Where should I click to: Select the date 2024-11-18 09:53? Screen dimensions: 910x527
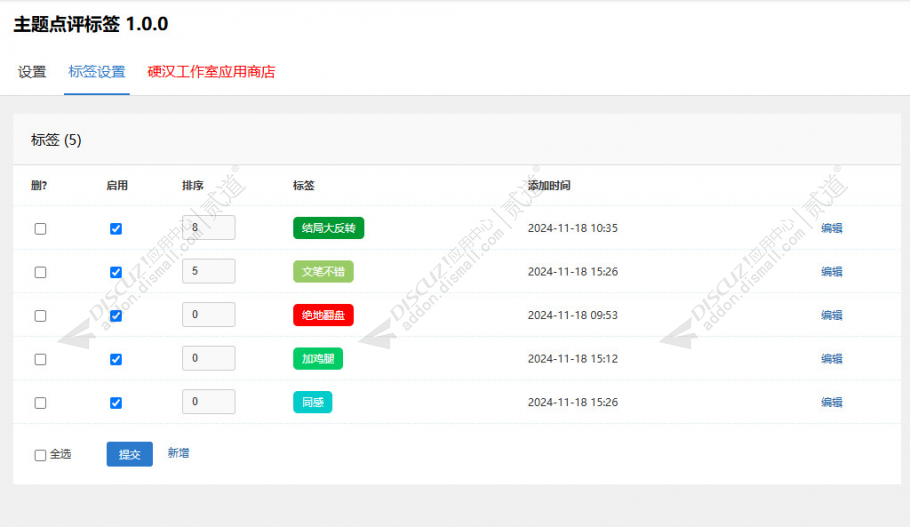click(x=573, y=315)
